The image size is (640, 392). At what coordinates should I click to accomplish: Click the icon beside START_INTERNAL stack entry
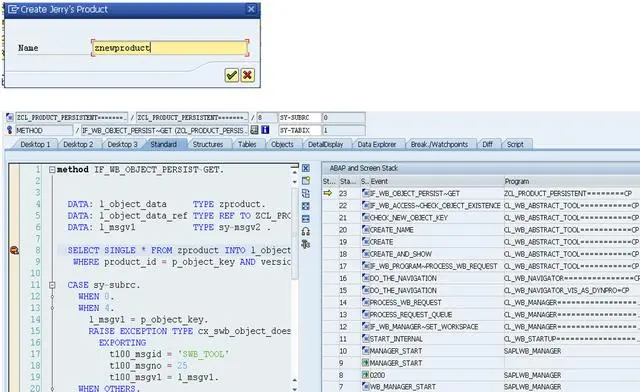(366, 339)
